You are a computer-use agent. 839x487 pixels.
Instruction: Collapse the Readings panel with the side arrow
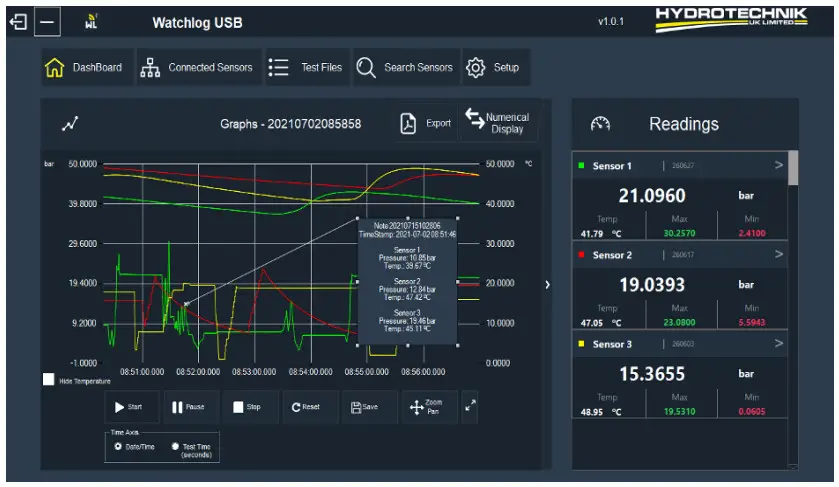547,285
